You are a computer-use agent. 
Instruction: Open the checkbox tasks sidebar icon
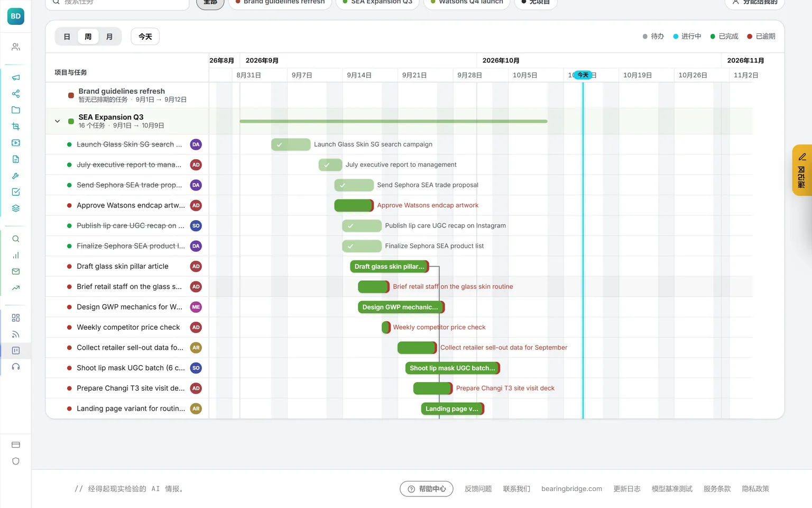(16, 192)
